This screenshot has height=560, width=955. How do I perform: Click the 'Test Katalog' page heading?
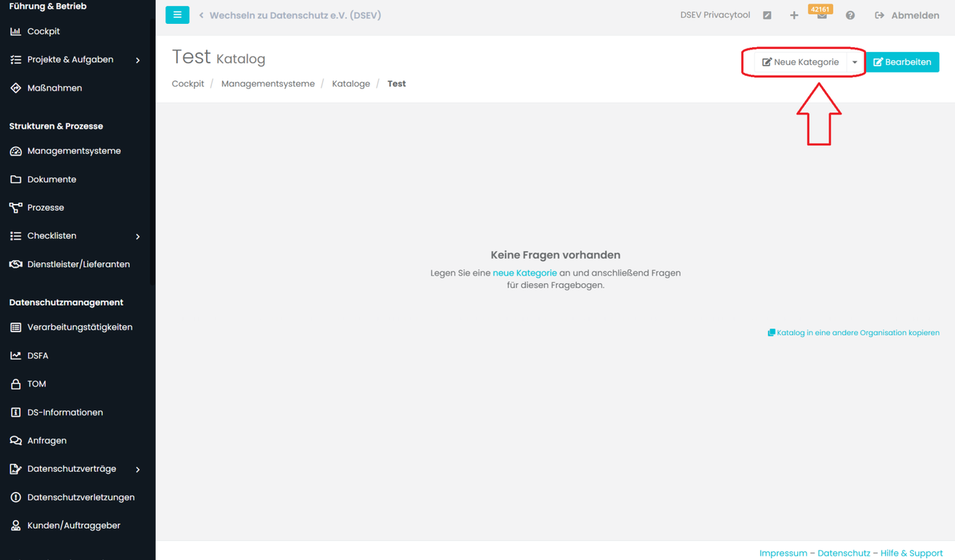218,57
